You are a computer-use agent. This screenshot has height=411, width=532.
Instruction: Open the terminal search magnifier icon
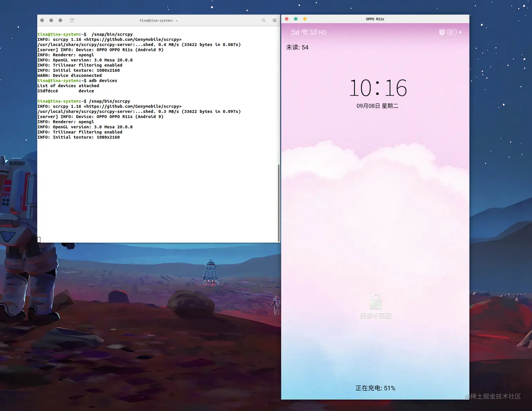tap(264, 20)
